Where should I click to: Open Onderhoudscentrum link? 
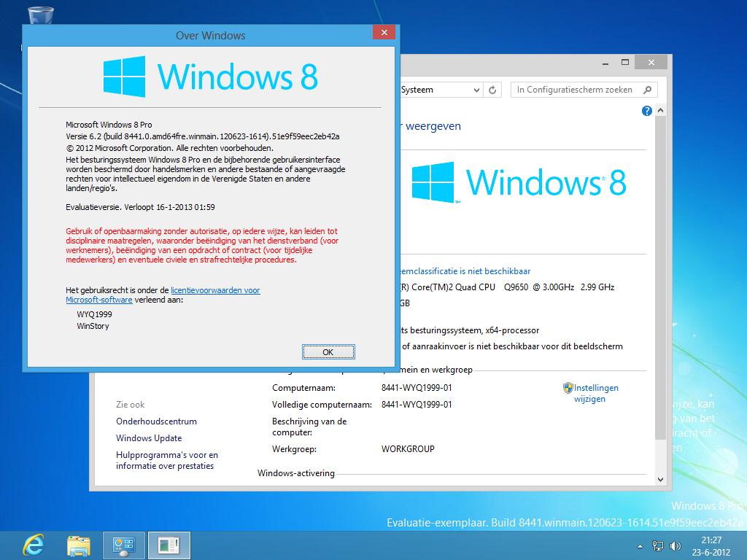[156, 421]
